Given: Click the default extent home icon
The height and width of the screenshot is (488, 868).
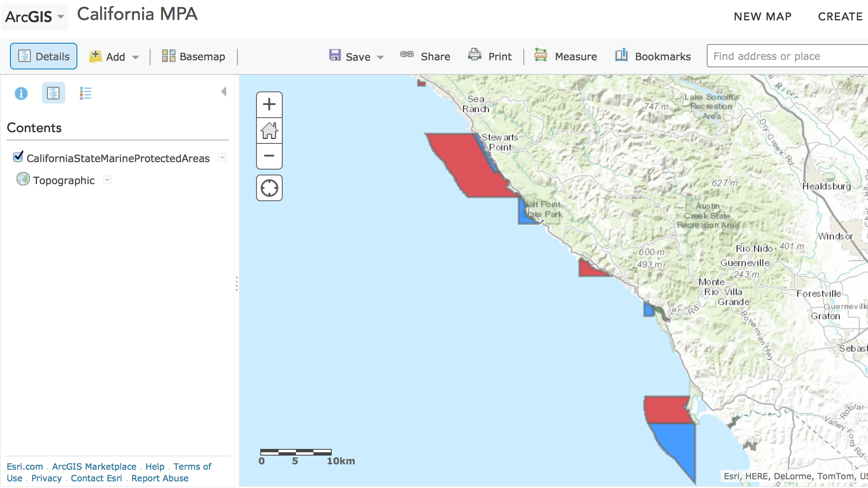Looking at the screenshot, I should tap(269, 131).
